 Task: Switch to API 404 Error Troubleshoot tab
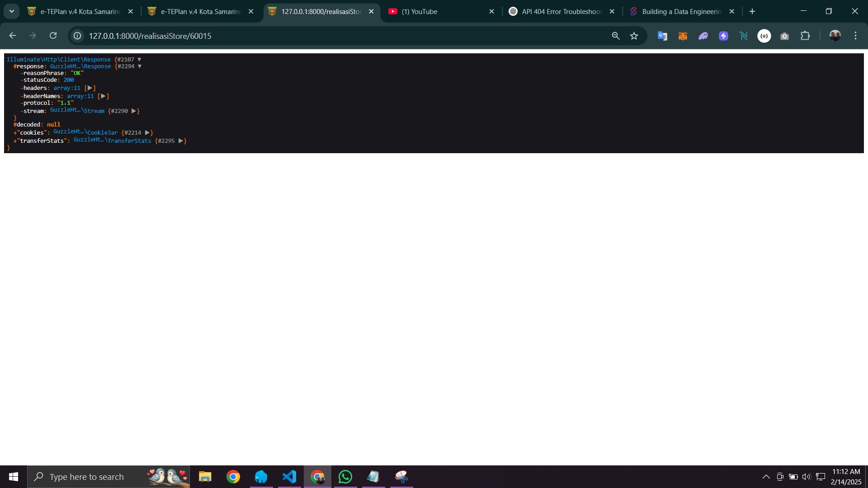coord(561,11)
